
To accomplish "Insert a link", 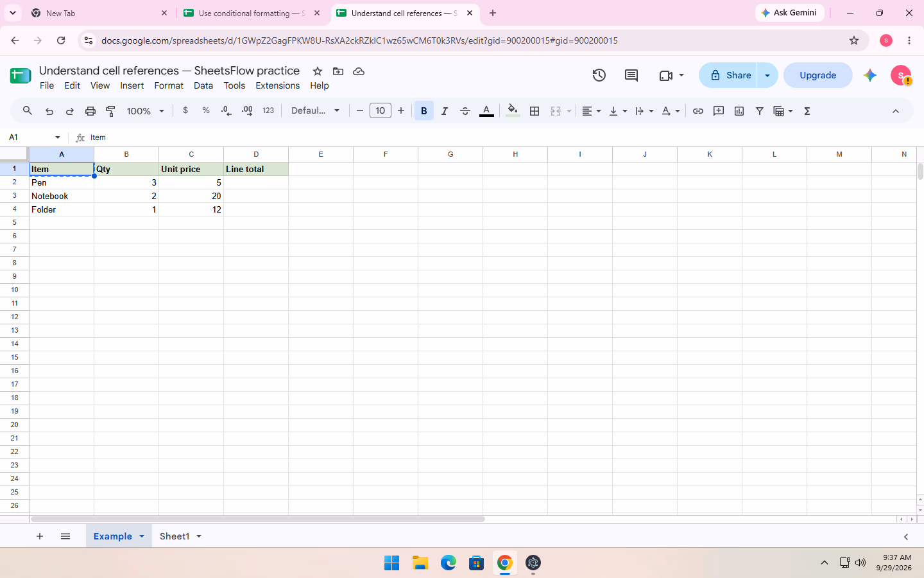I will pyautogui.click(x=698, y=111).
